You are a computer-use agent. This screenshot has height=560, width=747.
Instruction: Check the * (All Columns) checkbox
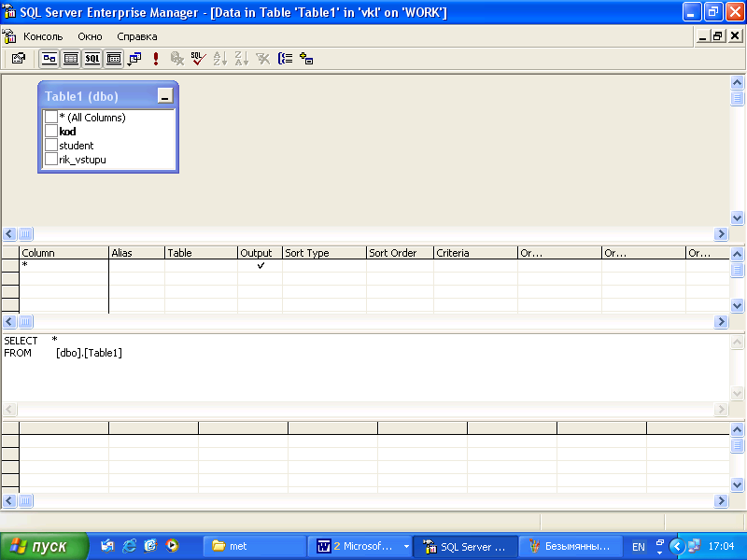(x=51, y=117)
